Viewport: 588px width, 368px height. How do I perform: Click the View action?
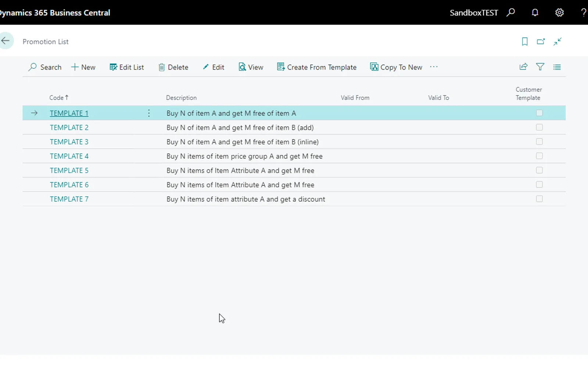pyautogui.click(x=251, y=67)
